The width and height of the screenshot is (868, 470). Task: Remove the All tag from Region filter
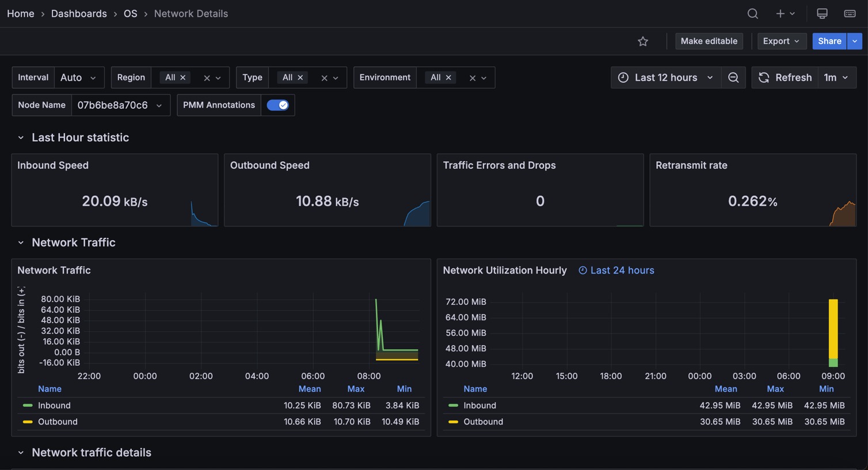coord(183,78)
